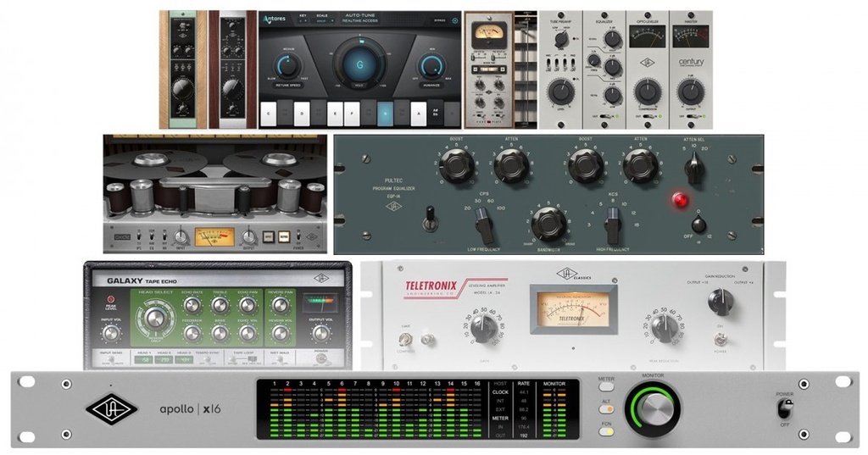Click the UA diamond logo on the Pultec EQP-1A

pyautogui.click(x=393, y=207)
